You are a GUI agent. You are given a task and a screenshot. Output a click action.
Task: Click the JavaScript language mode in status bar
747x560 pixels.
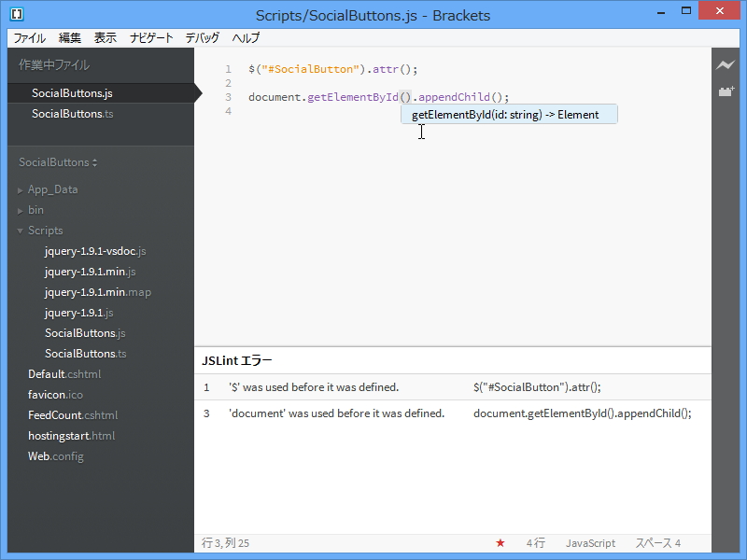(x=590, y=543)
